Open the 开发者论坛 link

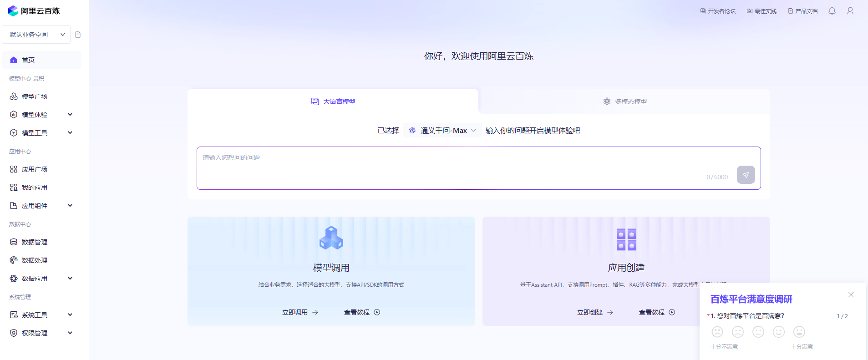tap(718, 11)
